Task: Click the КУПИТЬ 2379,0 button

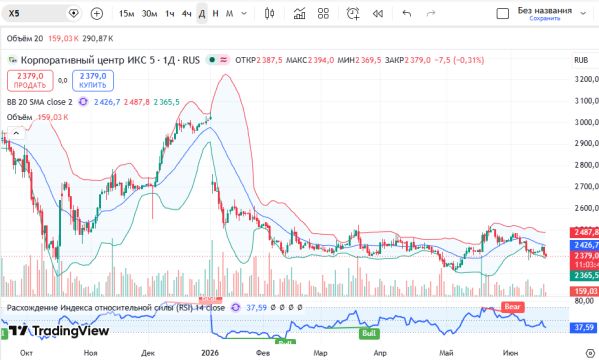Action: (x=93, y=81)
